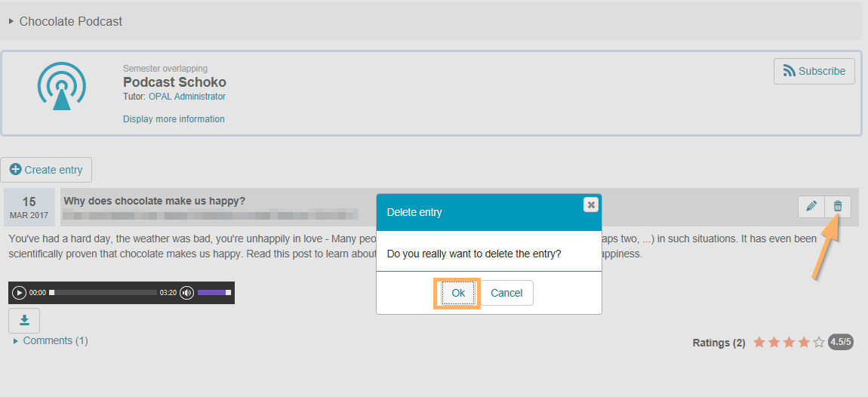
Task: Confirm deletion with the Ok button
Action: [458, 293]
